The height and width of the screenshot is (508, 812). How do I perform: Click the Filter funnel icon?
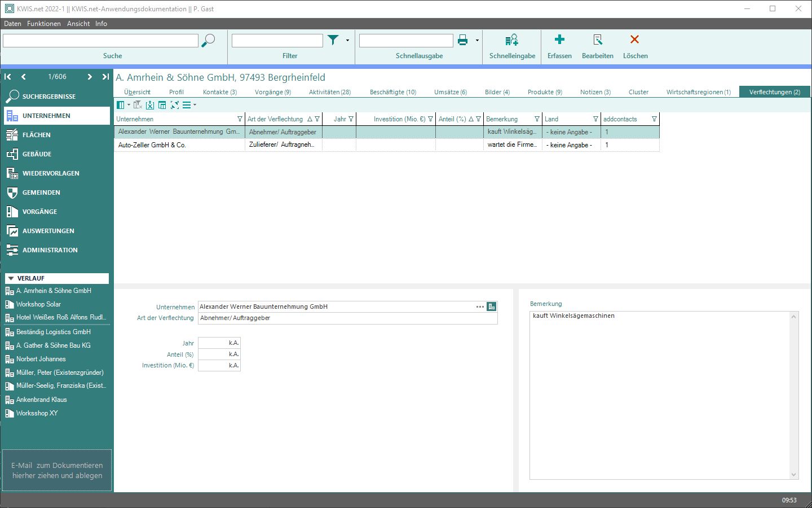[x=333, y=40]
